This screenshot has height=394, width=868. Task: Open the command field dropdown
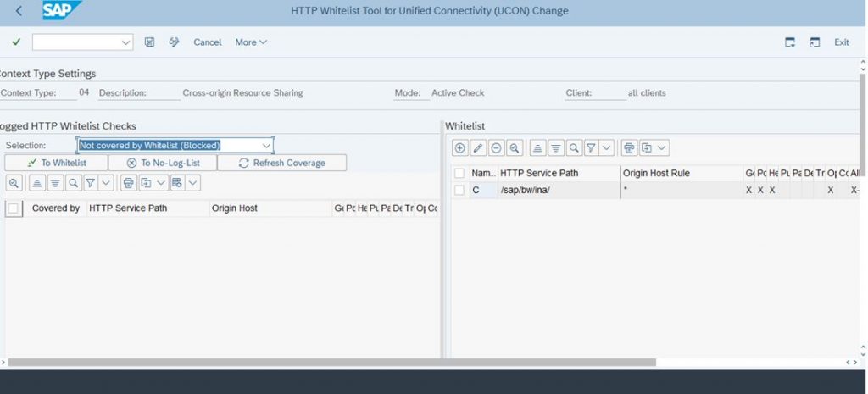point(125,42)
